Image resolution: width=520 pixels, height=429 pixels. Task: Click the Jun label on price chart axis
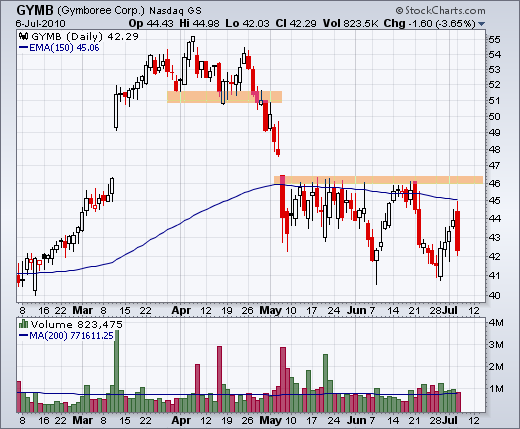point(357,310)
